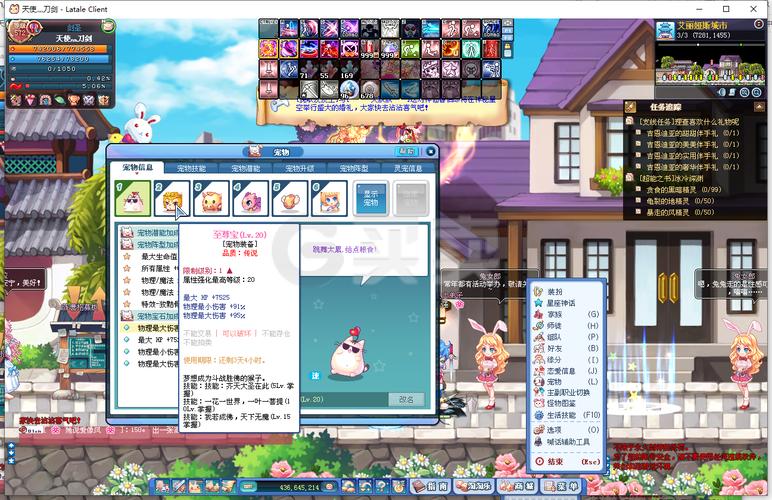Select pet slot 4 pink dragon pet
Screen dimensions: 772x500
click(x=251, y=198)
